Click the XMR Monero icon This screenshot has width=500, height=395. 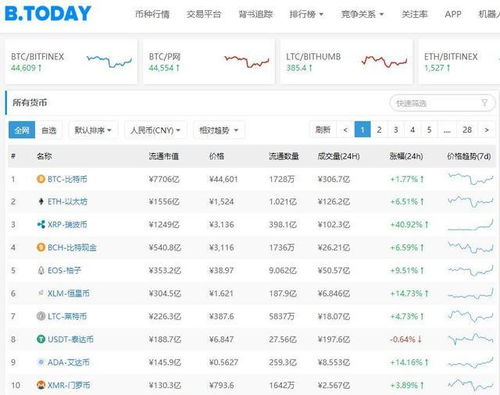pos(41,385)
